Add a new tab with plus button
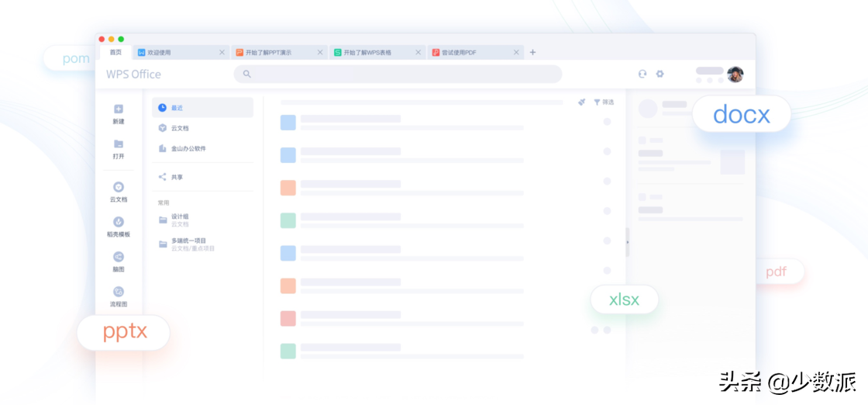This screenshot has width=868, height=405. point(532,53)
